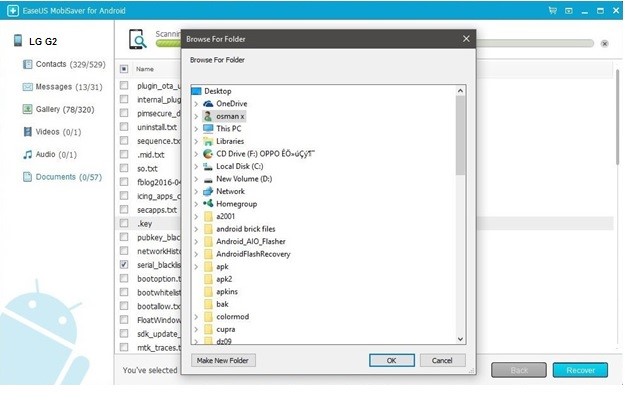Click the a2001 folder icon

[208, 216]
